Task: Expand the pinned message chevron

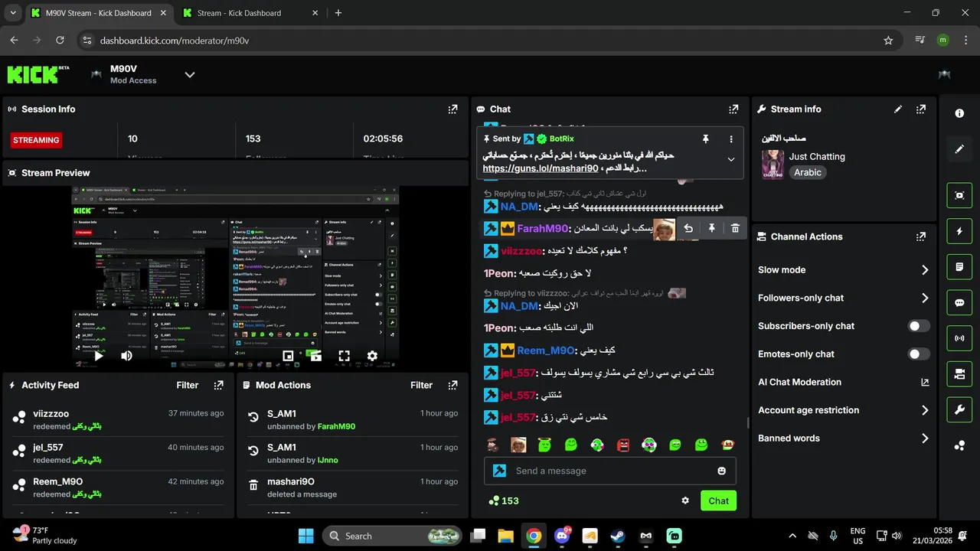Action: [x=731, y=159]
